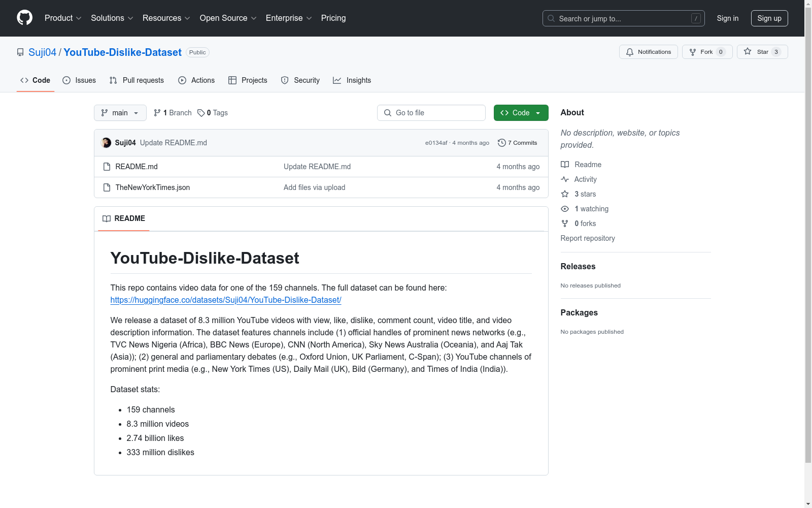Screen dimensions: 812x508
Task: Open commit hash e0134af
Action: tap(436, 143)
